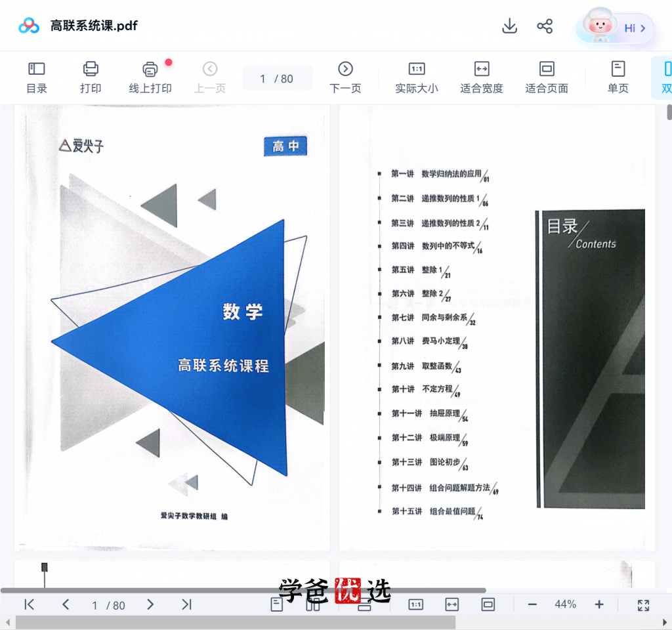This screenshot has width=672, height=630.
Task: Click the 44% zoom level value
Action: click(x=565, y=604)
